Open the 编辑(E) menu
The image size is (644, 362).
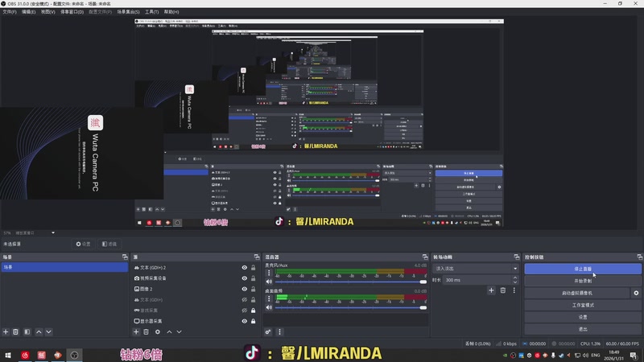28,12
